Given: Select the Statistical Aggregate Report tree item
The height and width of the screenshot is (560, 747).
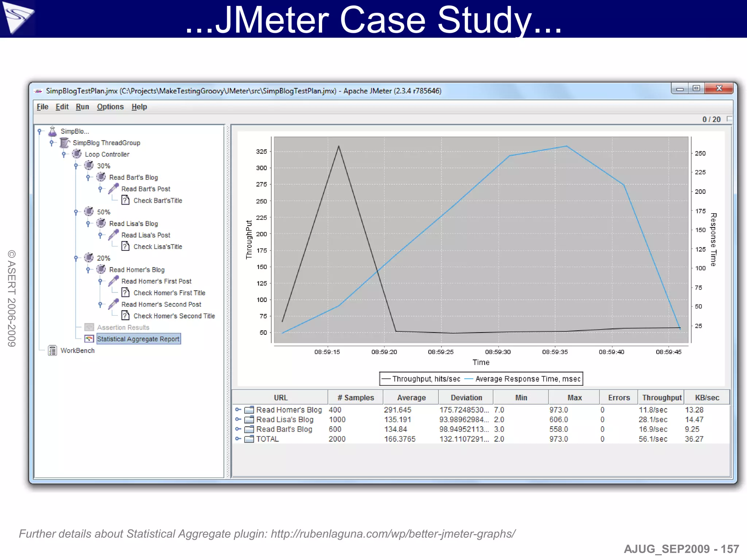Looking at the screenshot, I should point(138,339).
